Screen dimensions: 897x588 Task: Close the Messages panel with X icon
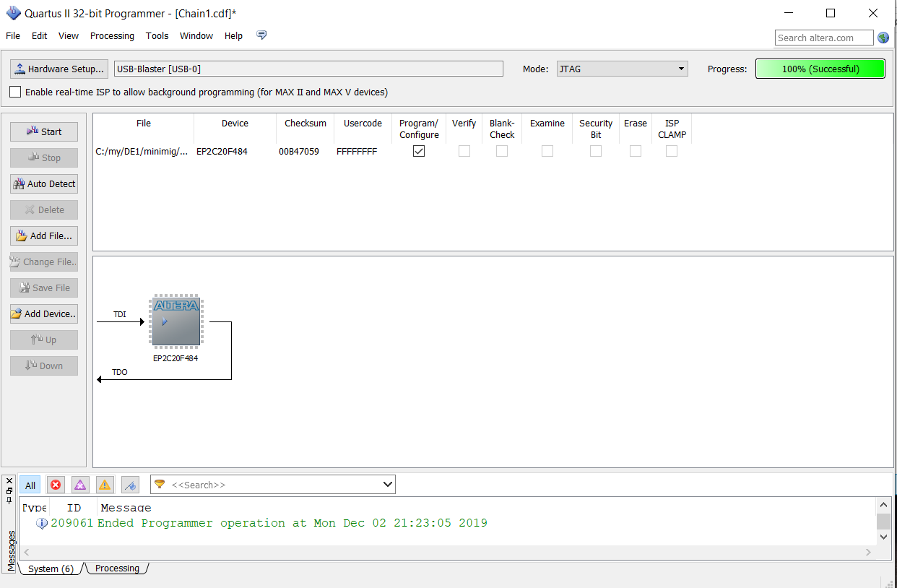pyautogui.click(x=9, y=480)
